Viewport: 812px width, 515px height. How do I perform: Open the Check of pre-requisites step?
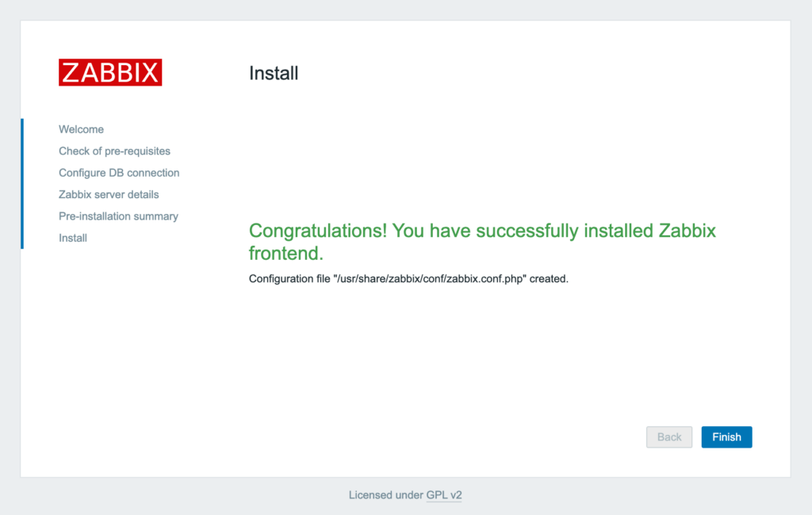click(115, 151)
